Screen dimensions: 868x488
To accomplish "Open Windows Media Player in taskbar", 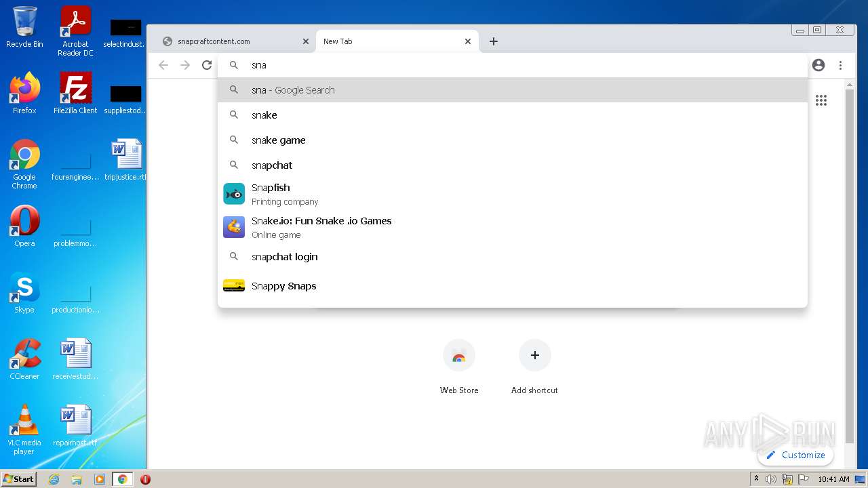I will click(100, 479).
